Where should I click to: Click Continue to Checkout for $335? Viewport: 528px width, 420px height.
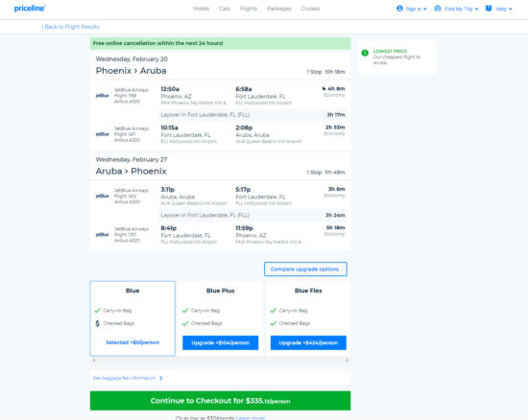click(x=220, y=401)
